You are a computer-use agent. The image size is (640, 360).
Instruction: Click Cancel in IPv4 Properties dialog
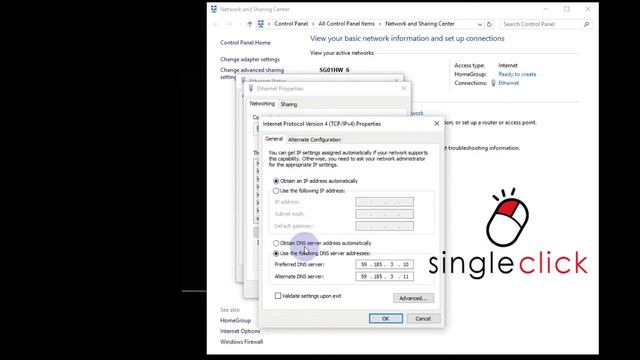tap(423, 318)
